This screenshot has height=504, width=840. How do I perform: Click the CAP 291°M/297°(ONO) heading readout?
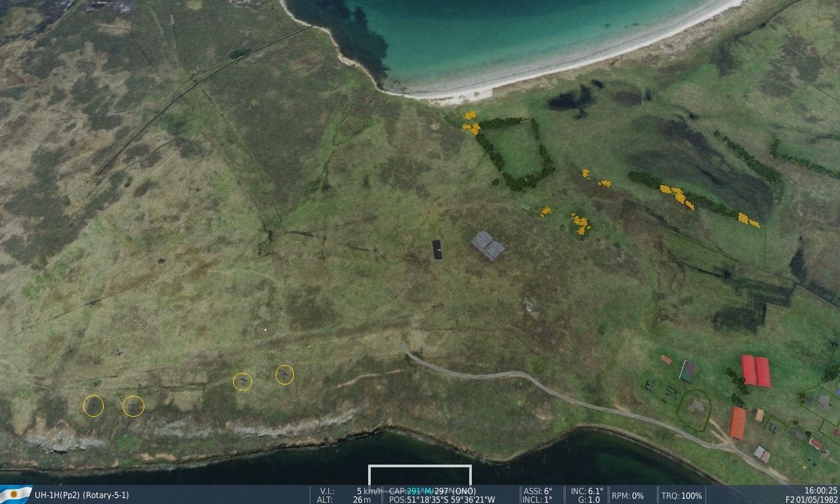pyautogui.click(x=432, y=491)
